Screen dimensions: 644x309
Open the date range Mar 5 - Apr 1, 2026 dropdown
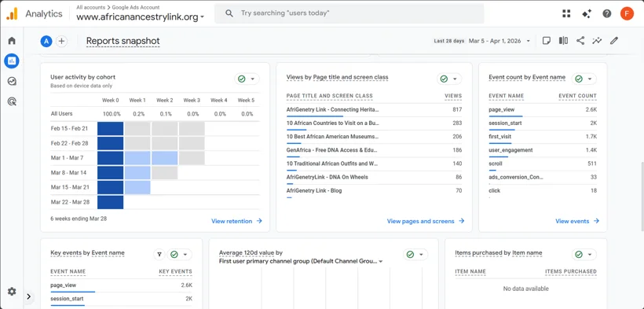coord(499,41)
